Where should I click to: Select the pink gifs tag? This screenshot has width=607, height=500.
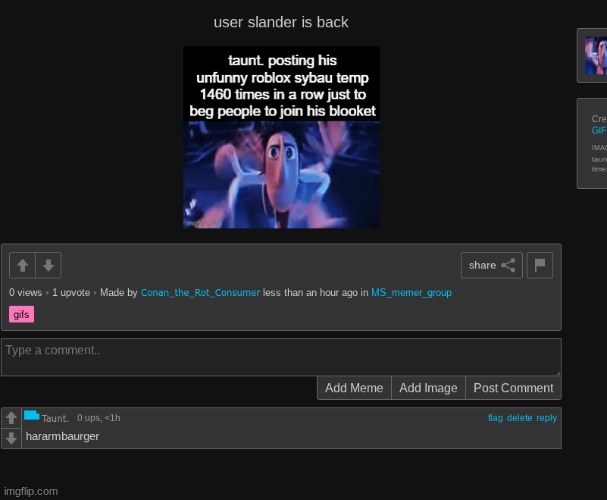click(22, 314)
